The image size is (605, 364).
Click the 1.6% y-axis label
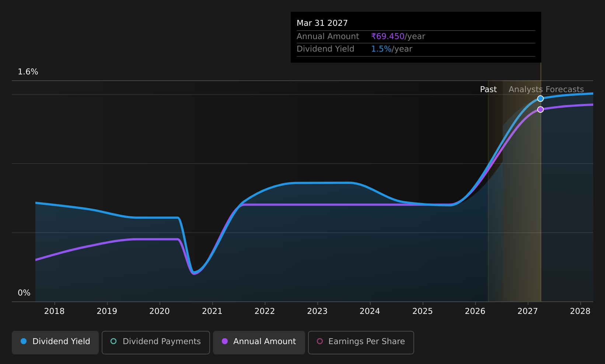pos(28,72)
